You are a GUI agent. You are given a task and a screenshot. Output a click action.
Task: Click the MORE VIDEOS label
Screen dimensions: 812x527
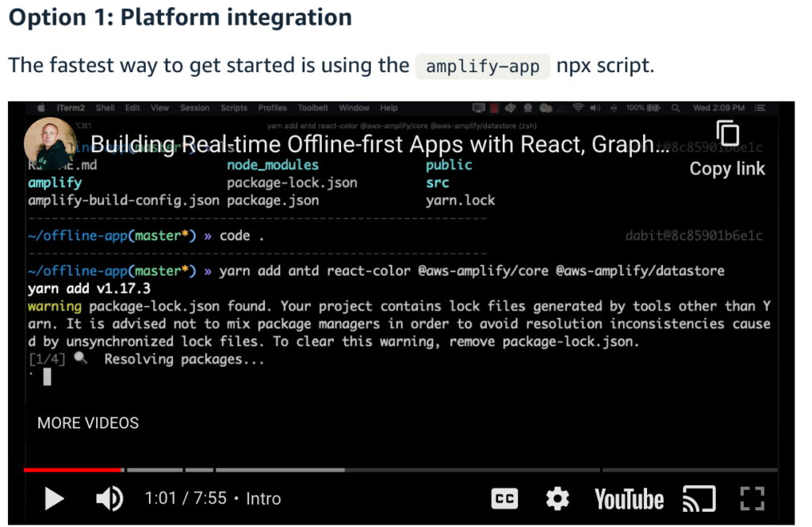coord(88,423)
